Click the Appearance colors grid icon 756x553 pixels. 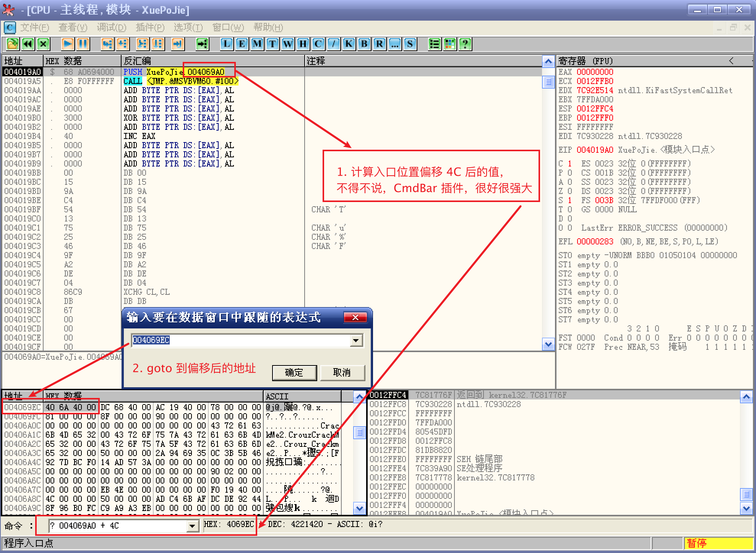450,44
